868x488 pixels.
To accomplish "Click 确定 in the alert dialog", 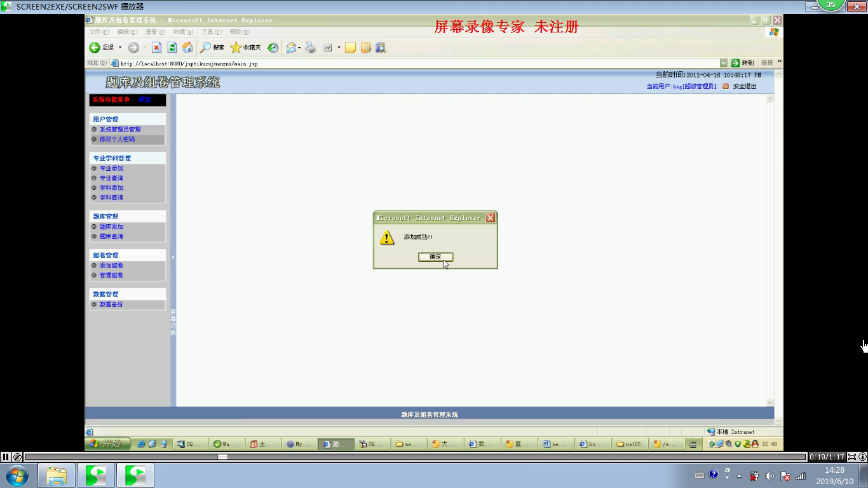I will [435, 257].
